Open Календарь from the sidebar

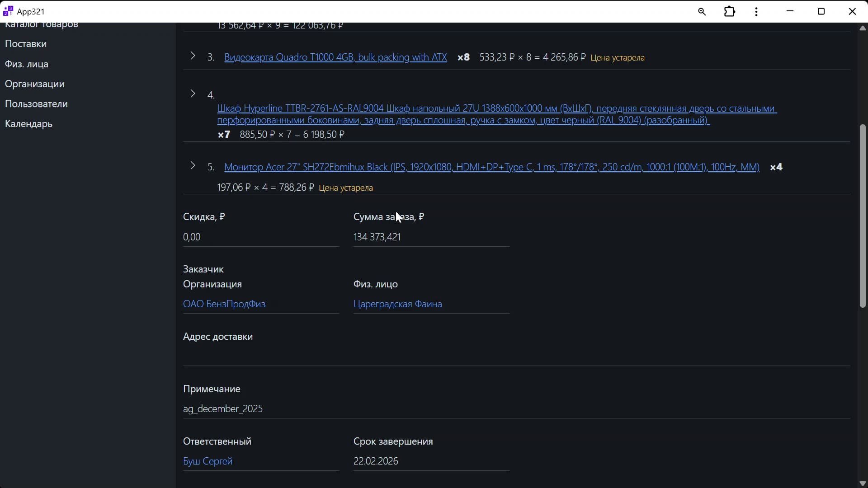click(28, 124)
